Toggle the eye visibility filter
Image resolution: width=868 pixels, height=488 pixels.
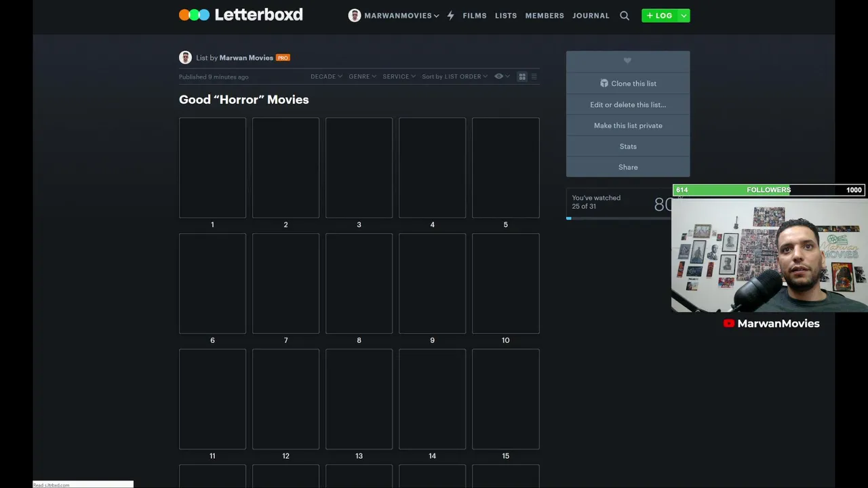tap(501, 77)
